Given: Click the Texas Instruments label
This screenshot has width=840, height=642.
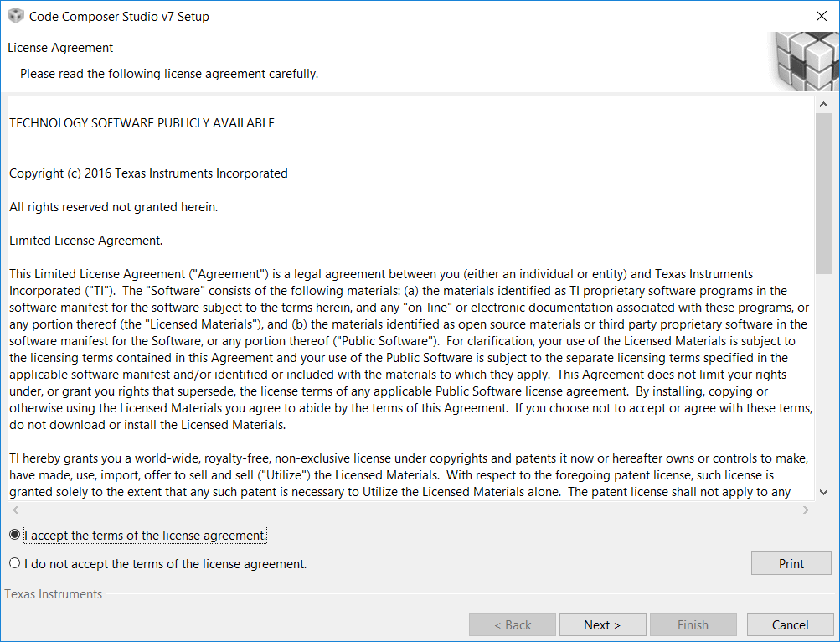Looking at the screenshot, I should point(52,593).
